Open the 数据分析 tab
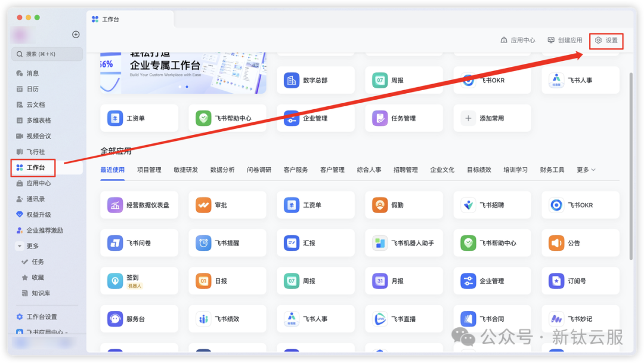Image resolution: width=644 pixels, height=363 pixels. point(222,170)
